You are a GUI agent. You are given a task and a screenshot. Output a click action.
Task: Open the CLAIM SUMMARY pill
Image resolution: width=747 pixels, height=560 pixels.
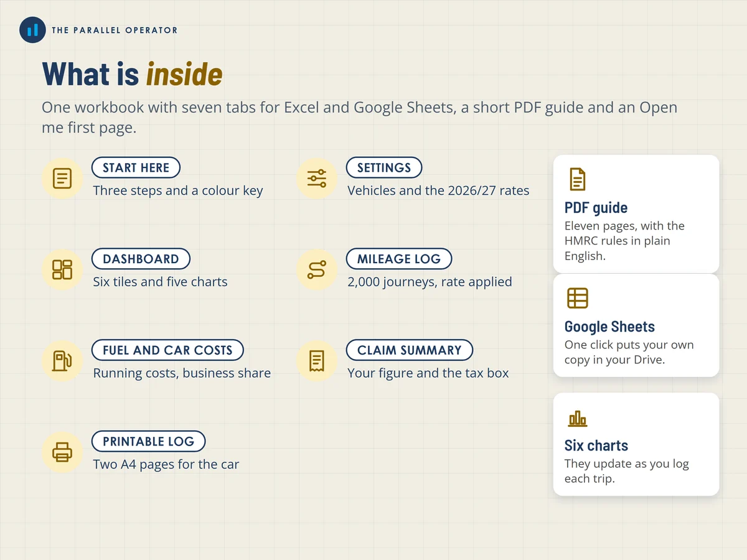click(x=410, y=350)
